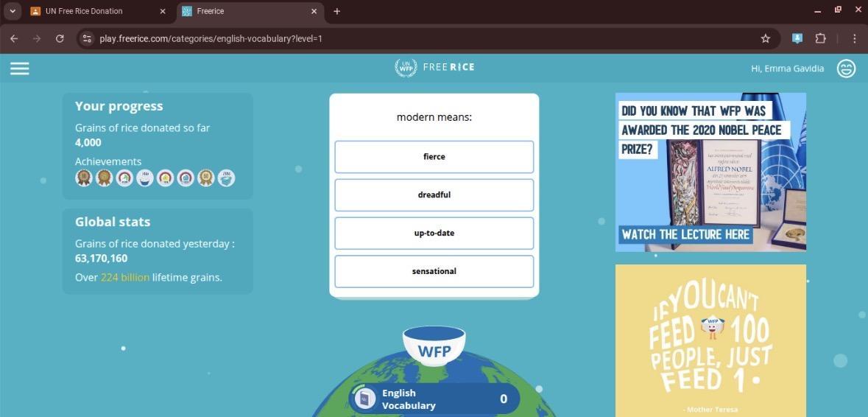Image resolution: width=868 pixels, height=417 pixels.
Task: Click "Grains of rice donated so far"
Action: click(x=143, y=128)
